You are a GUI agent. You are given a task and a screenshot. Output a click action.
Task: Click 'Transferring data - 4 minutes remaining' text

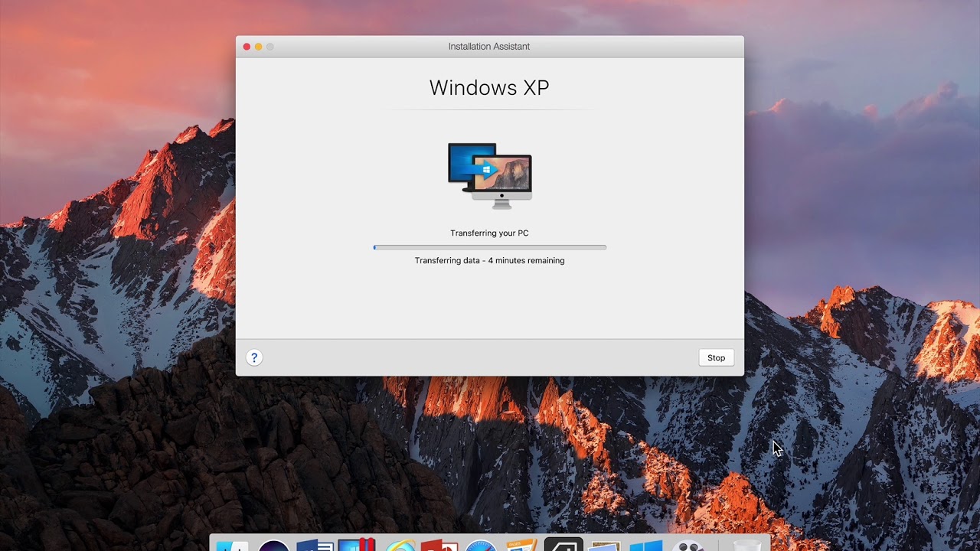tap(489, 260)
